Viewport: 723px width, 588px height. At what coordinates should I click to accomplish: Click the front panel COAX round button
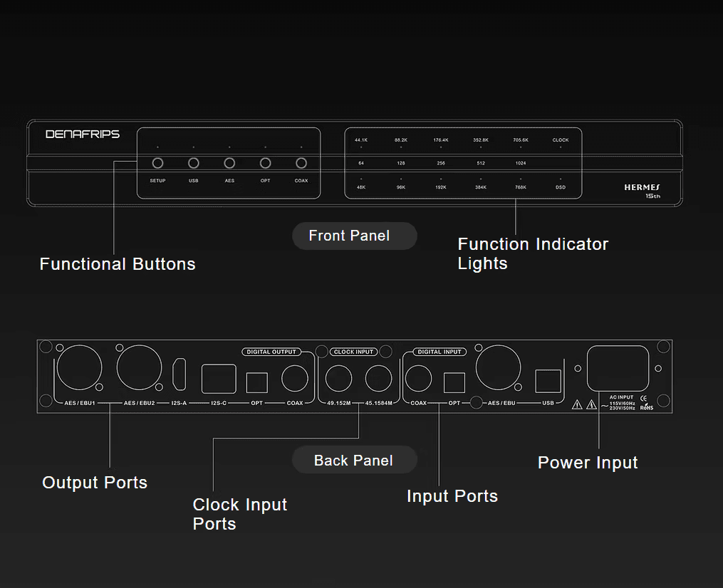click(301, 163)
